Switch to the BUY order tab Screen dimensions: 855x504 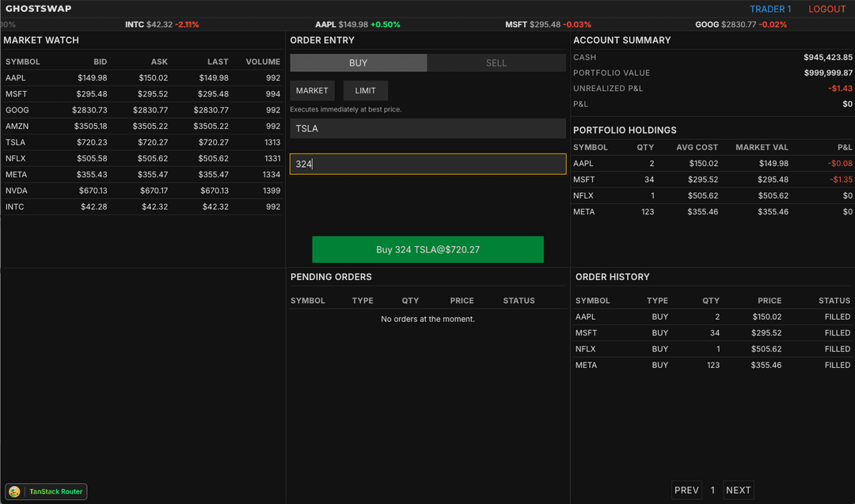pyautogui.click(x=359, y=63)
